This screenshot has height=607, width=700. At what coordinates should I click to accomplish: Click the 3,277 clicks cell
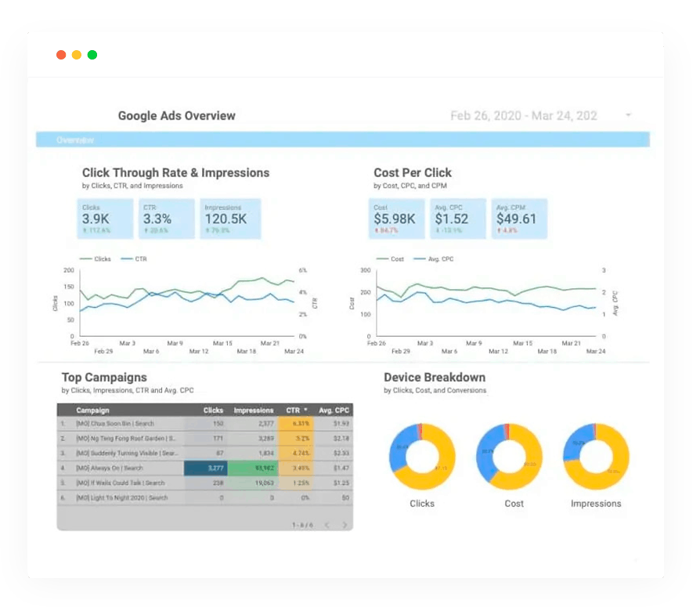click(206, 468)
